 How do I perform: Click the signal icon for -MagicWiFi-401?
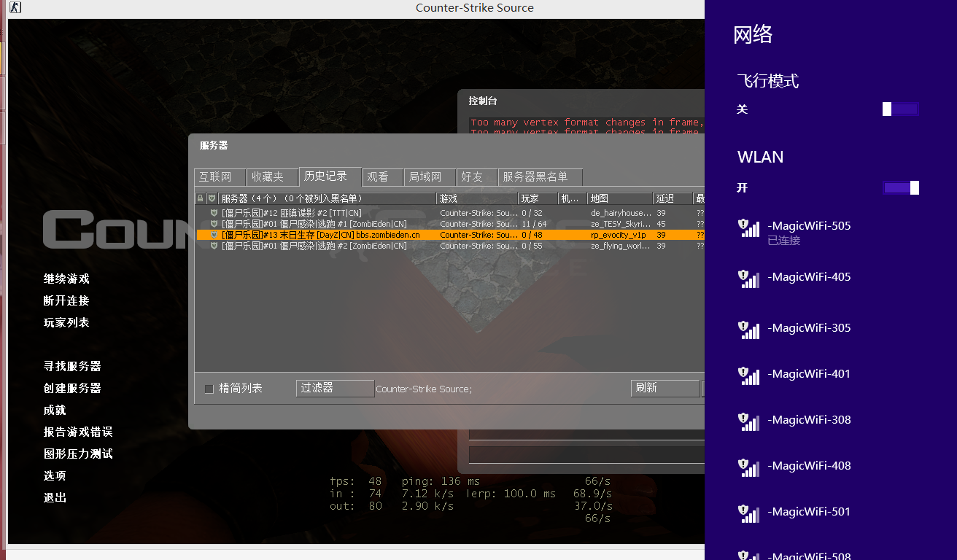pyautogui.click(x=748, y=376)
